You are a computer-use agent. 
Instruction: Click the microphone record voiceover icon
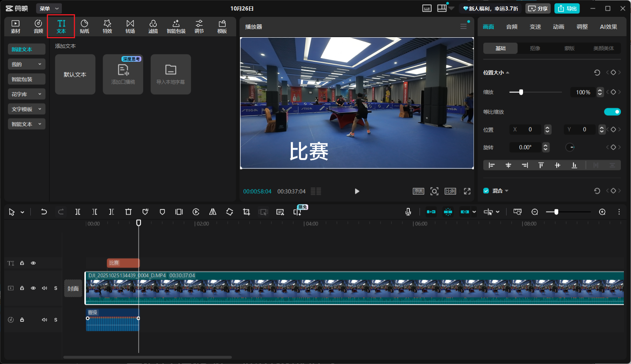pyautogui.click(x=408, y=212)
